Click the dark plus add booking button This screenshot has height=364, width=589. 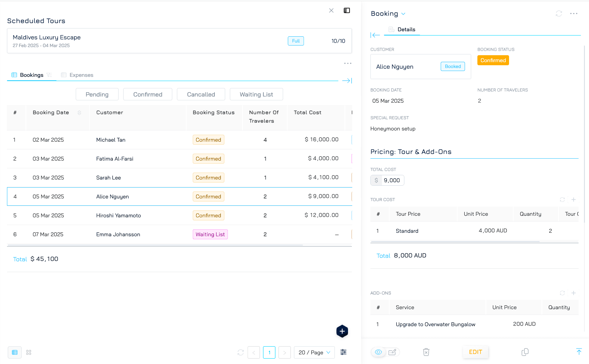342,331
